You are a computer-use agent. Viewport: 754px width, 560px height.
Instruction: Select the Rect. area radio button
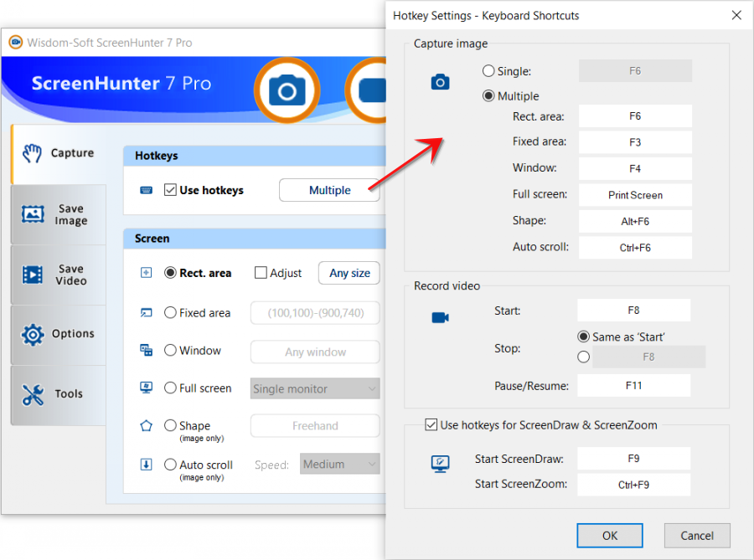click(170, 273)
